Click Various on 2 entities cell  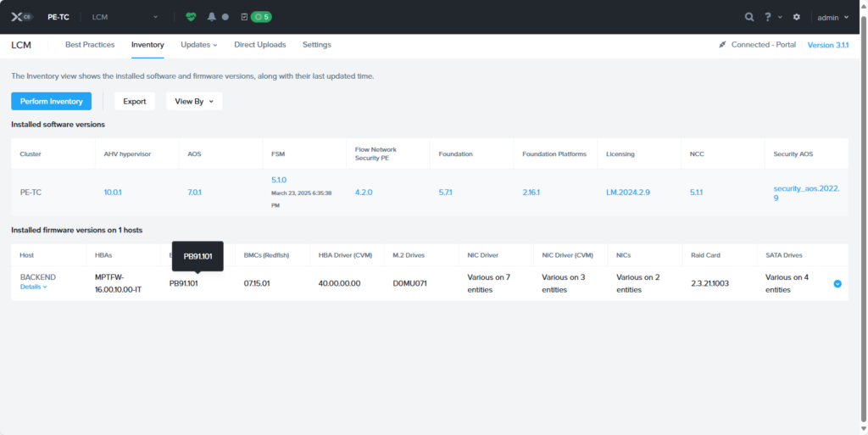(x=637, y=283)
